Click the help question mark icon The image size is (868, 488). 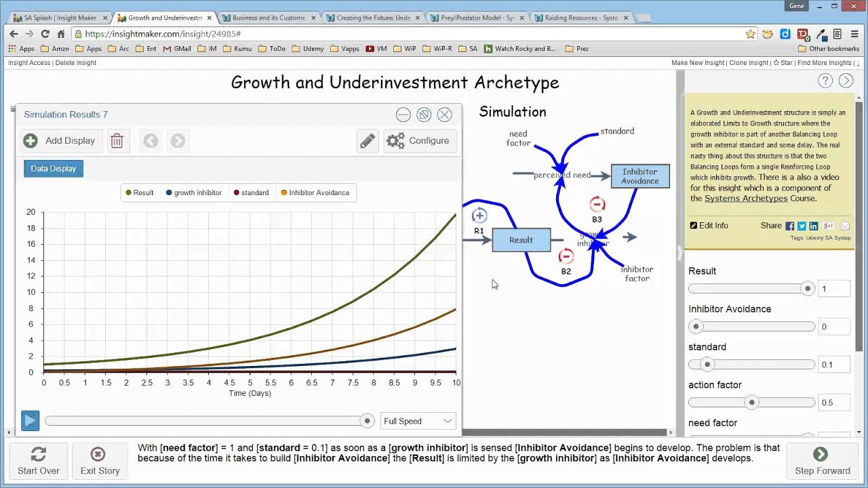(825, 81)
